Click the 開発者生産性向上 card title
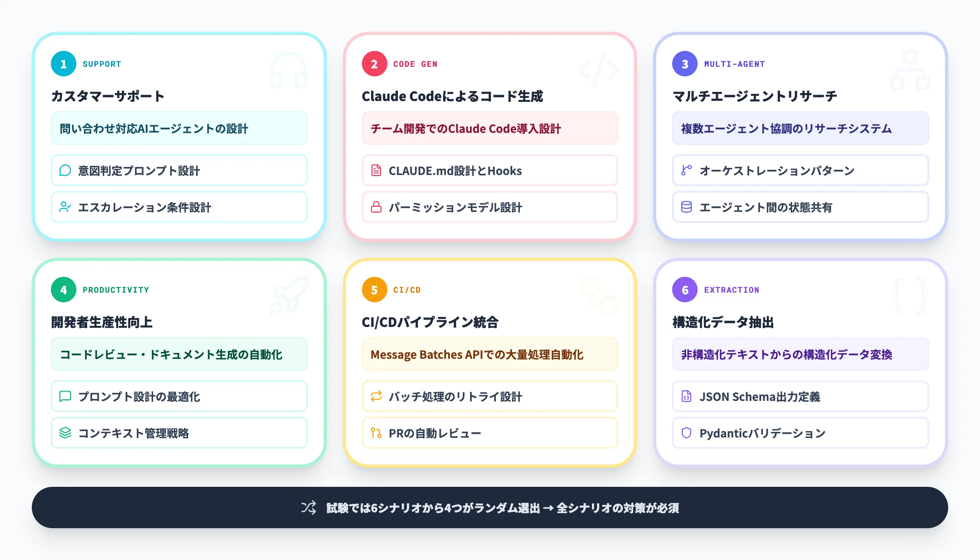980x560 pixels. coord(102,322)
